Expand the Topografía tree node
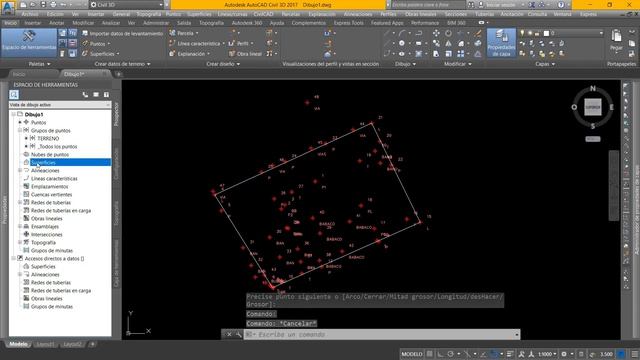Image resolution: width=640 pixels, height=360 pixels. pos(20,242)
